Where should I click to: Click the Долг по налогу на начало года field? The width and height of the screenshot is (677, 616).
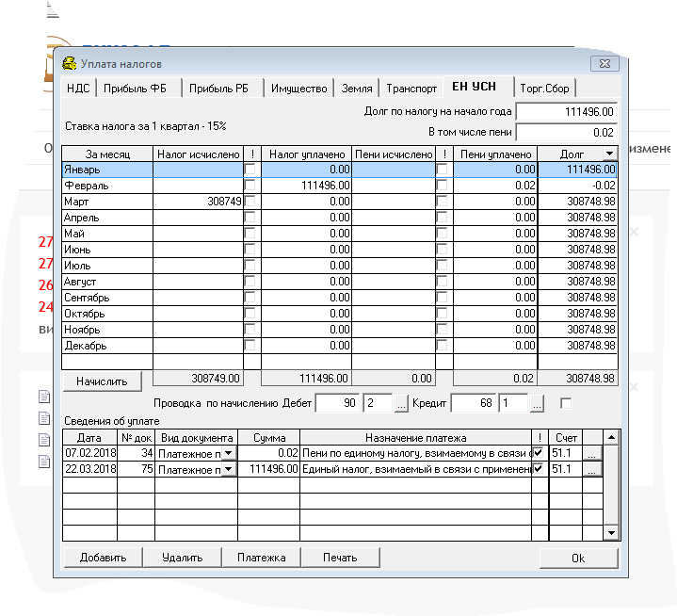pos(566,111)
